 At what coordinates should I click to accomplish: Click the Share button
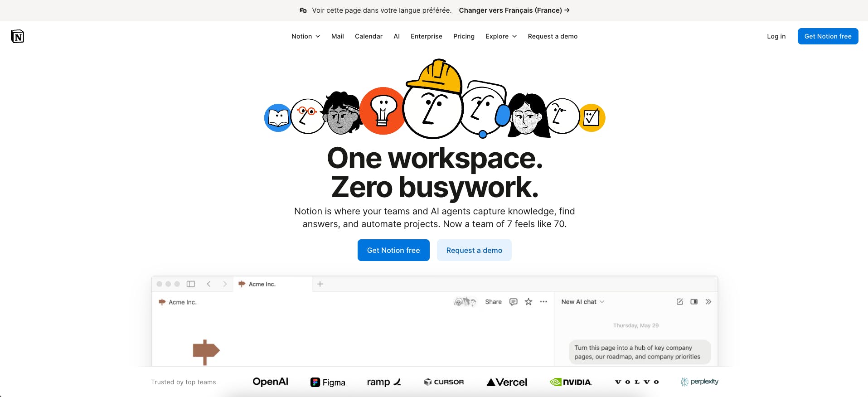click(x=493, y=302)
